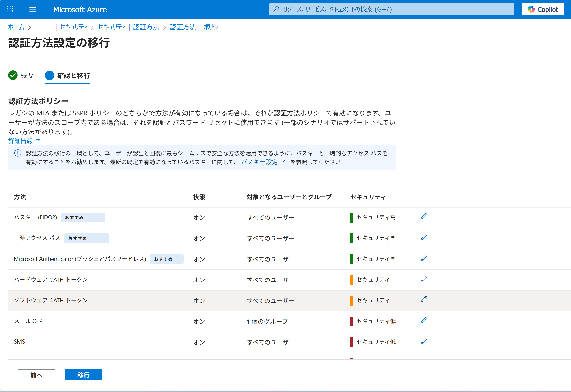Click the 前へ button
Image resolution: width=571 pixels, height=392 pixels.
[x=36, y=375]
